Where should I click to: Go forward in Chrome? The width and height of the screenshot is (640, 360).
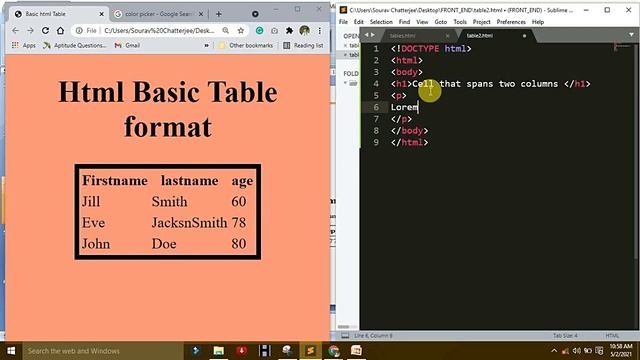tap(30, 31)
